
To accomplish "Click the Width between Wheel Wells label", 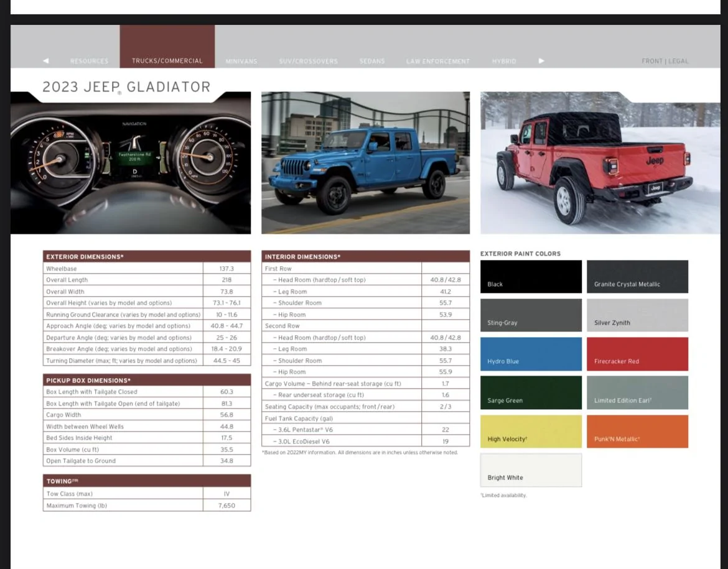I will click(x=85, y=427).
